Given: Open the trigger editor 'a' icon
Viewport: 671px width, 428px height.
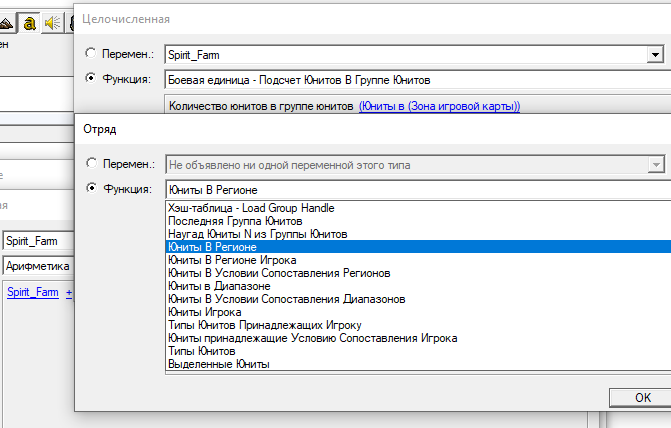Looking at the screenshot, I should [x=32, y=21].
